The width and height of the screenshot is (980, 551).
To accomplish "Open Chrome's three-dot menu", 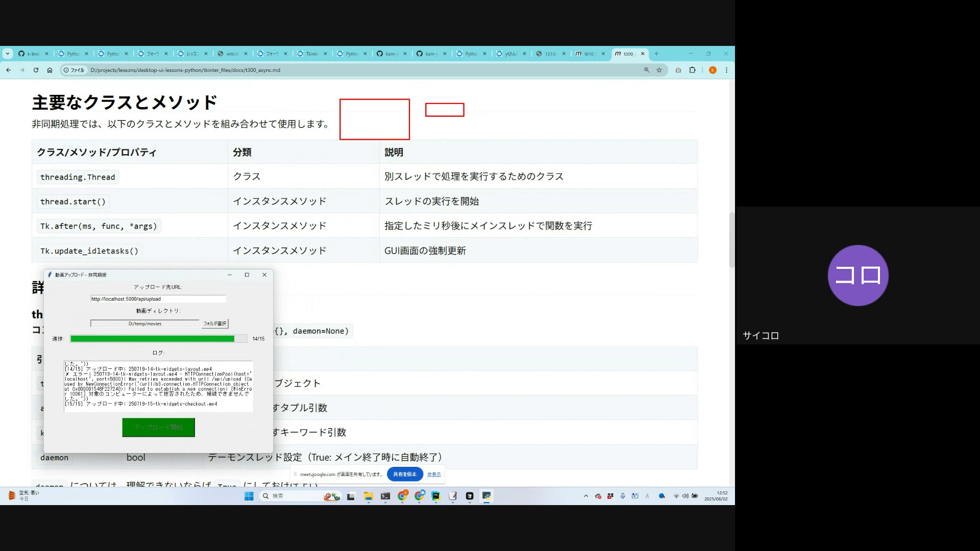I will click(x=726, y=70).
